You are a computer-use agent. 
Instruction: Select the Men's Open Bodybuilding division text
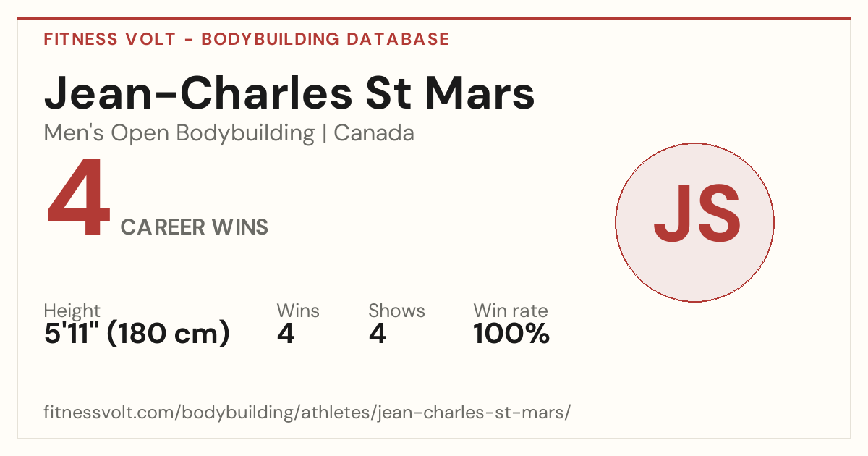(179, 133)
